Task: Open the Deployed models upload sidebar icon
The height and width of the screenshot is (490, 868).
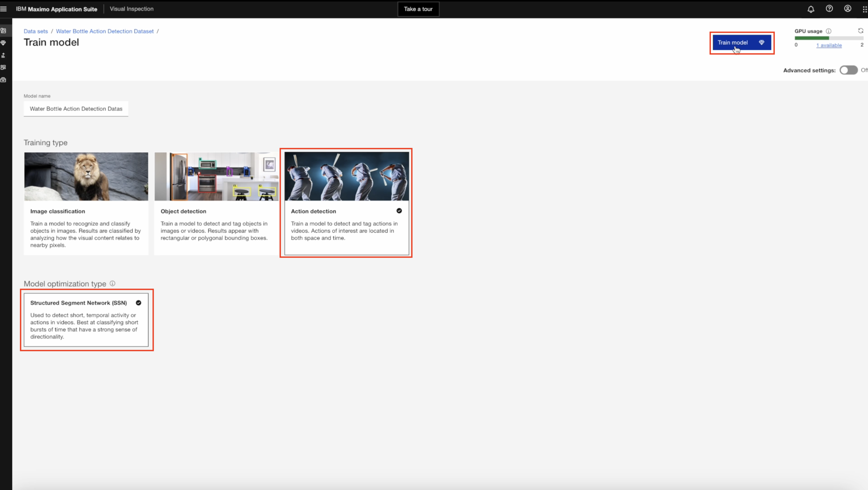Action: (x=3, y=55)
